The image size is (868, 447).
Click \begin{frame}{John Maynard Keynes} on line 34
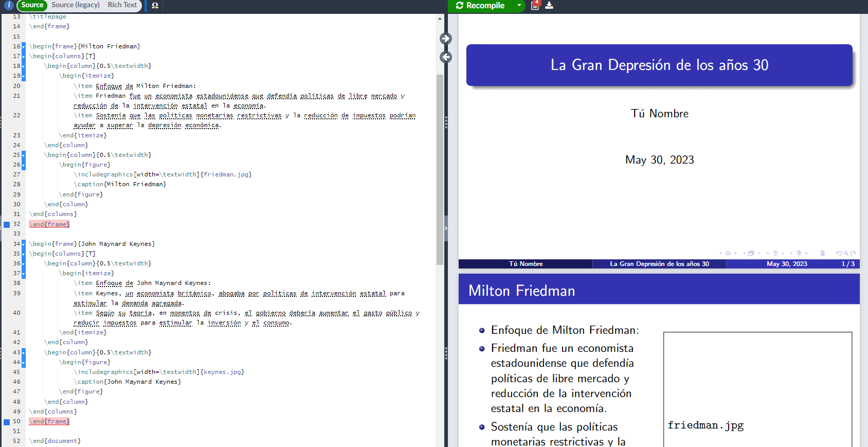92,244
